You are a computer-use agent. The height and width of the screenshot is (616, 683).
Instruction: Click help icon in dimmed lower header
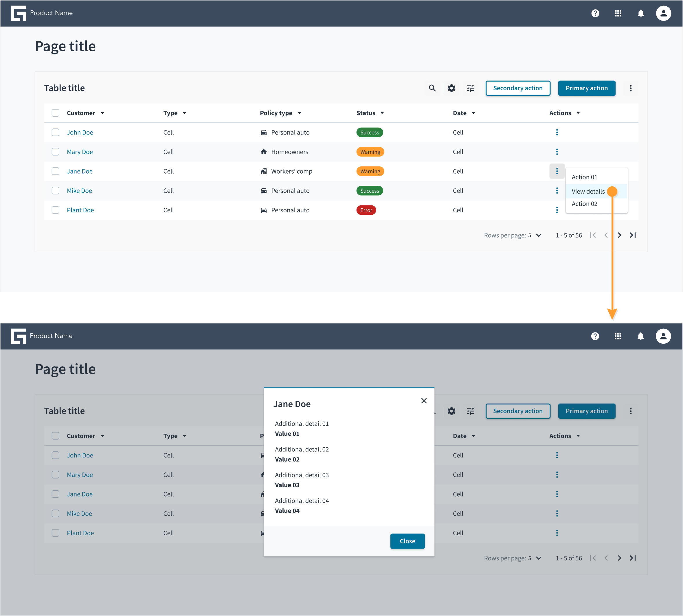point(595,336)
